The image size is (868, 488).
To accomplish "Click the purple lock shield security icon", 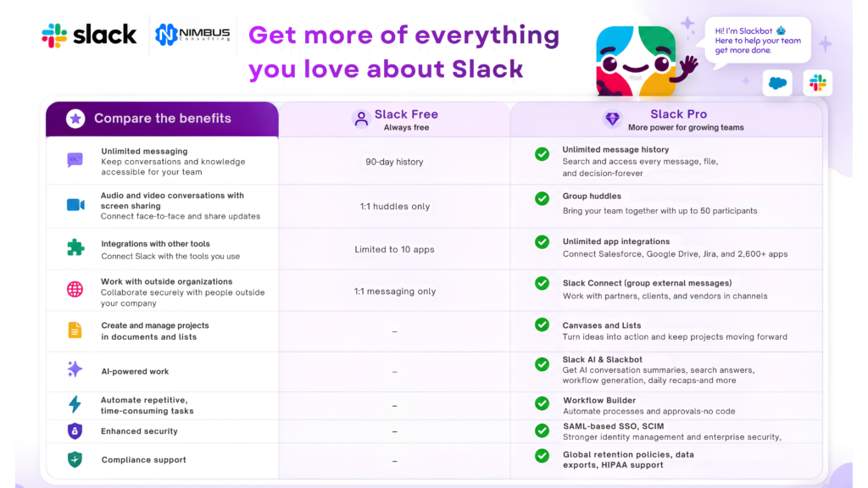I will click(75, 431).
